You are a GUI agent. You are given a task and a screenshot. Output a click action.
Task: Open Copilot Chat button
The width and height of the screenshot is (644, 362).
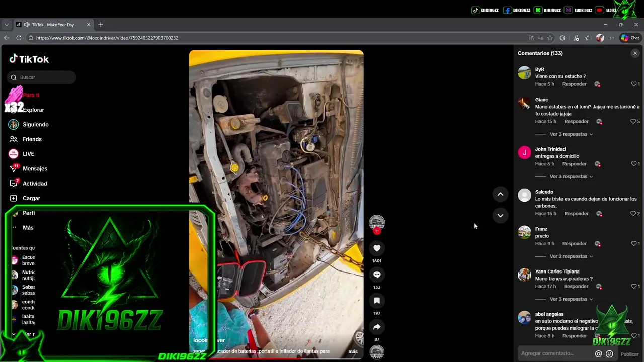click(x=630, y=38)
